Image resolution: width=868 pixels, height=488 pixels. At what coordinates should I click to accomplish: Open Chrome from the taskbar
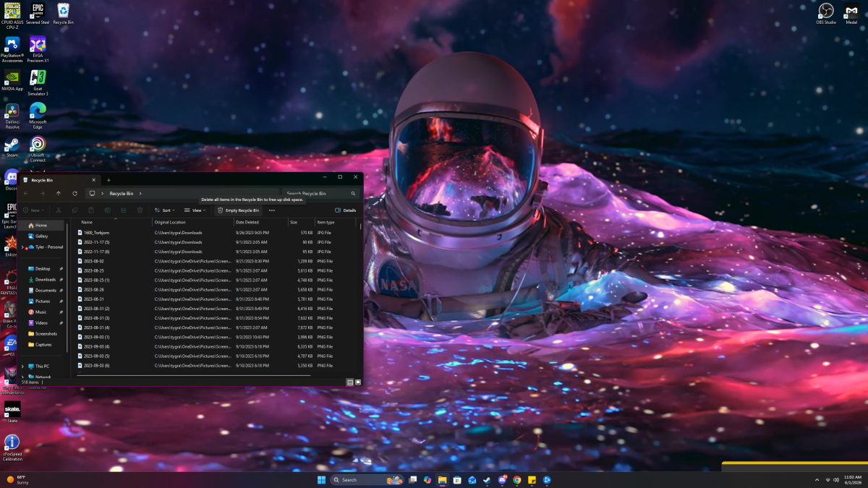[517, 479]
